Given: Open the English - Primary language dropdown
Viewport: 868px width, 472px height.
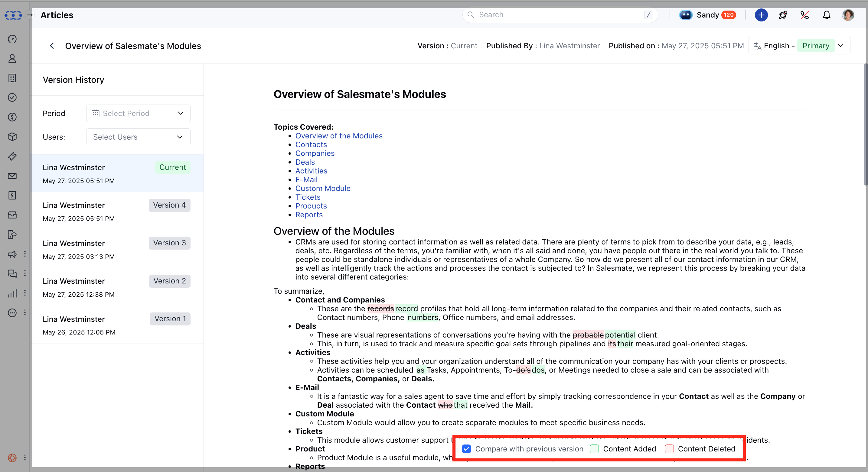Looking at the screenshot, I should click(799, 46).
